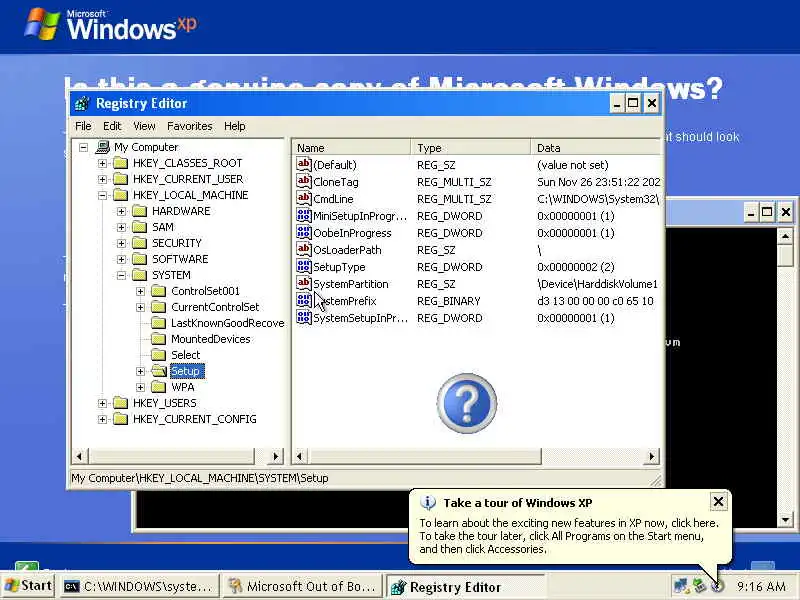Screen dimensions: 800x600
Task: Click the SAM key folder icon
Action: (139, 227)
